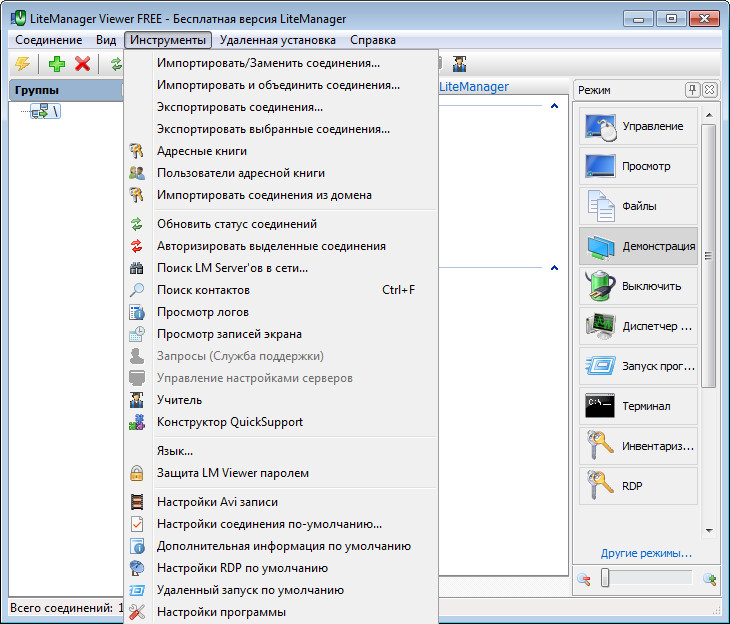Click the zoom out magnifier icon
This screenshot has height=624, width=730.
coord(584,579)
